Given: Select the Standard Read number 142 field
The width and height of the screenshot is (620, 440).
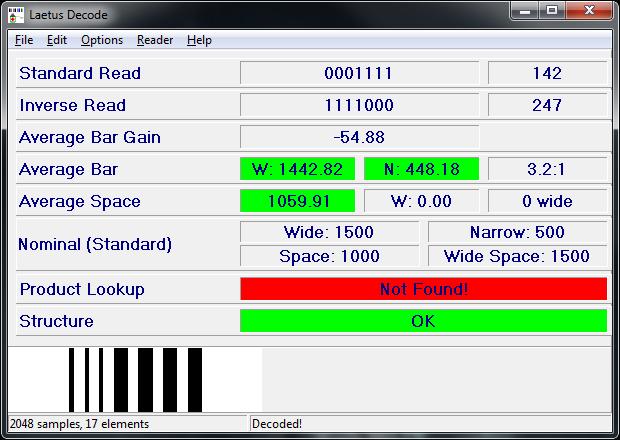Looking at the screenshot, I should point(547,73).
